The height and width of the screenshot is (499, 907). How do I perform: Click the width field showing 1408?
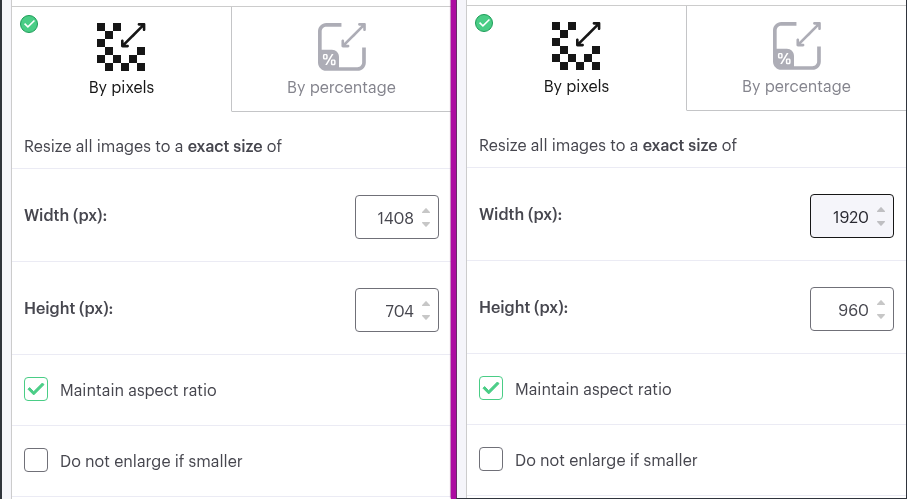[x=397, y=217]
